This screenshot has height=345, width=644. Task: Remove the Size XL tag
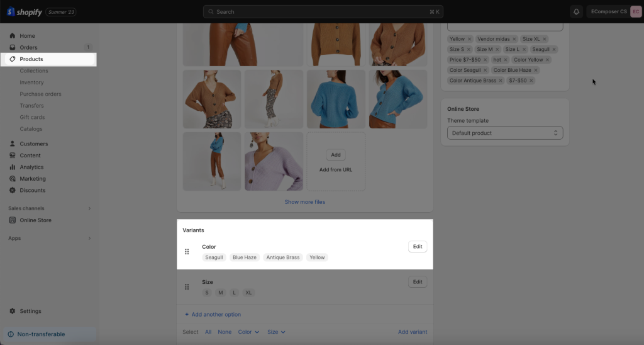(x=544, y=39)
